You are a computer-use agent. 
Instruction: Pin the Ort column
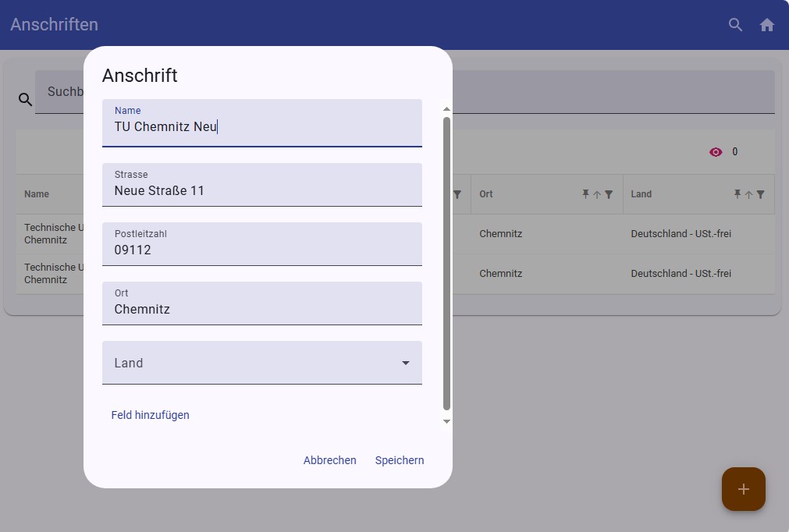click(585, 194)
